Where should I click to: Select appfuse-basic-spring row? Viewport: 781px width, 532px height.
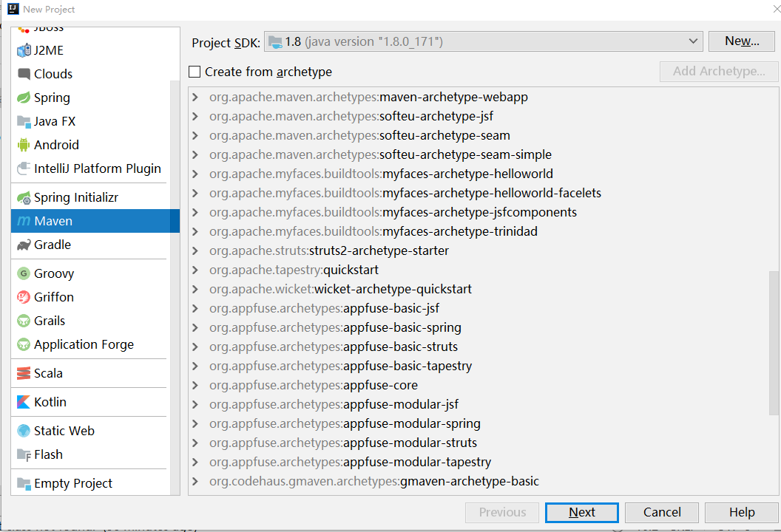[x=335, y=327]
